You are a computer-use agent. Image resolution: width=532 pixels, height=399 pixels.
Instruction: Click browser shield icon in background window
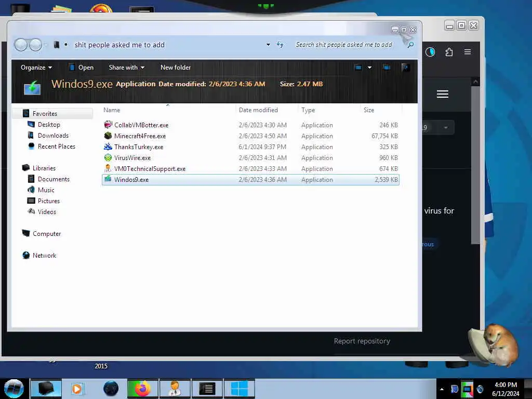[430, 52]
